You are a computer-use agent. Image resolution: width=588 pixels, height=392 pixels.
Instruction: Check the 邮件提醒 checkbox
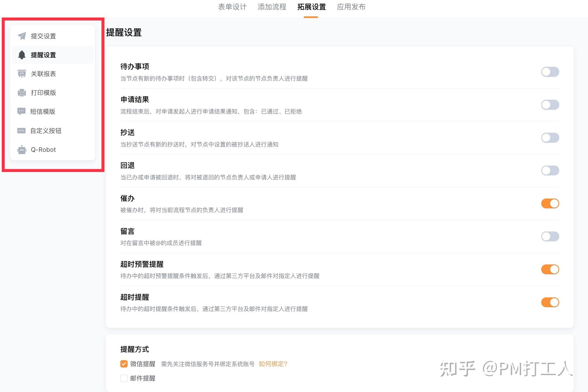click(124, 378)
